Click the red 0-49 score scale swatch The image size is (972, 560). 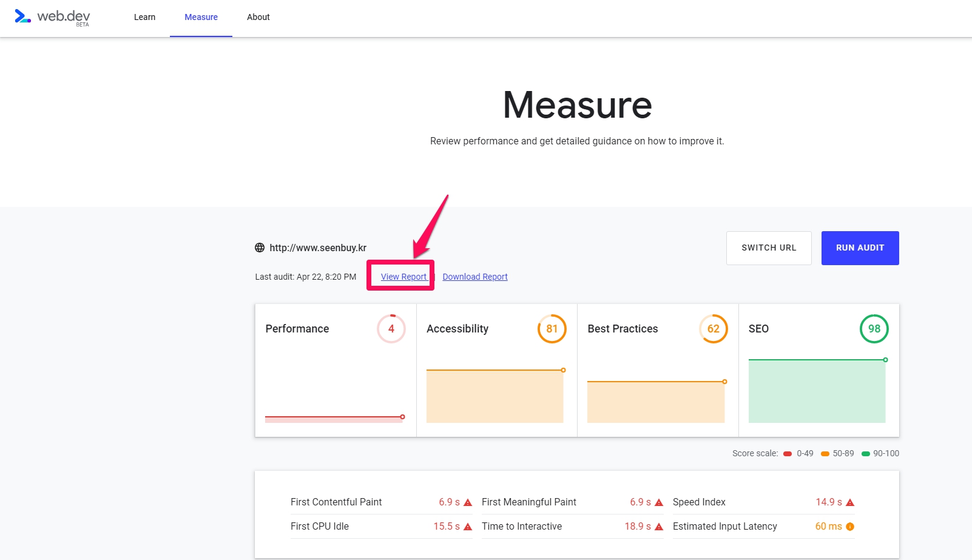tap(788, 454)
